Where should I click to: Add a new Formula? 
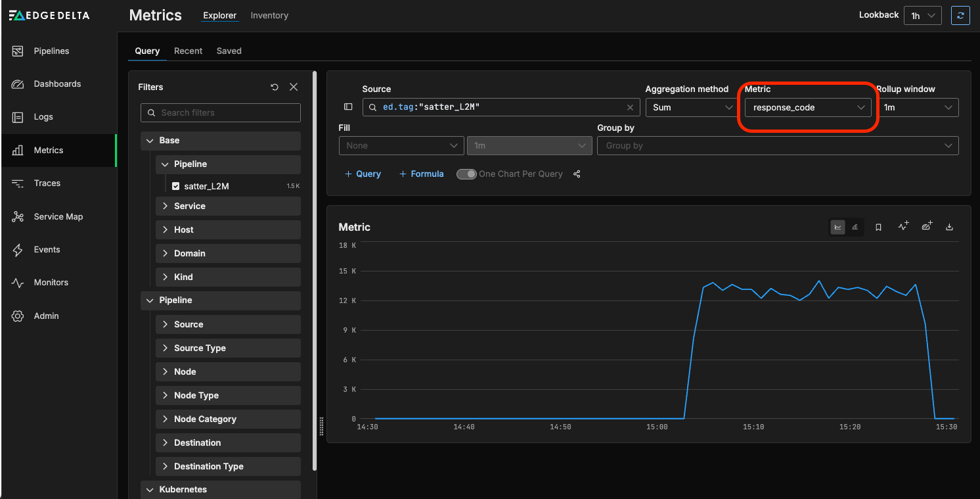pos(421,174)
